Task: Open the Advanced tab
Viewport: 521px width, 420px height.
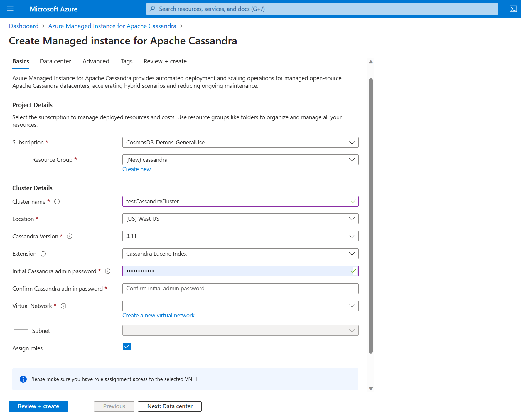Action: [96, 61]
